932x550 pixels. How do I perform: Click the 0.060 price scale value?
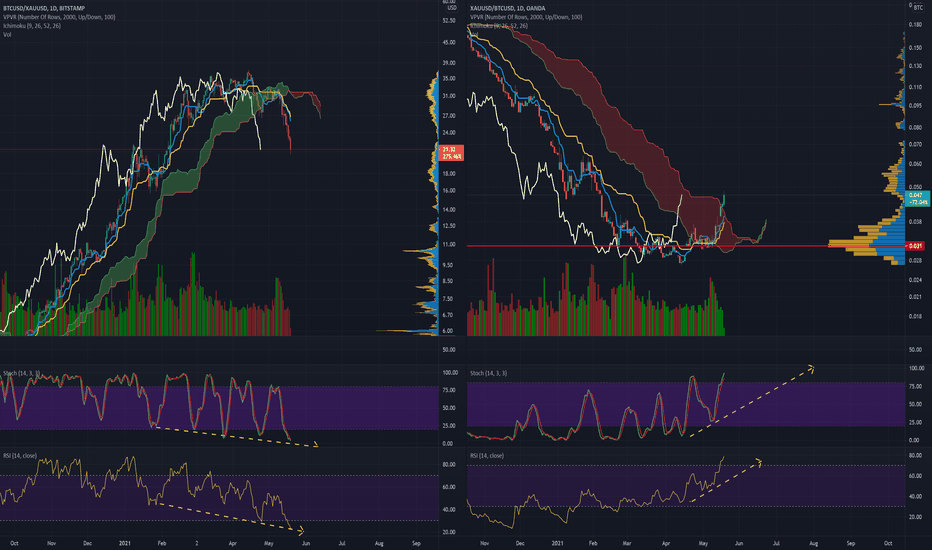[x=915, y=164]
